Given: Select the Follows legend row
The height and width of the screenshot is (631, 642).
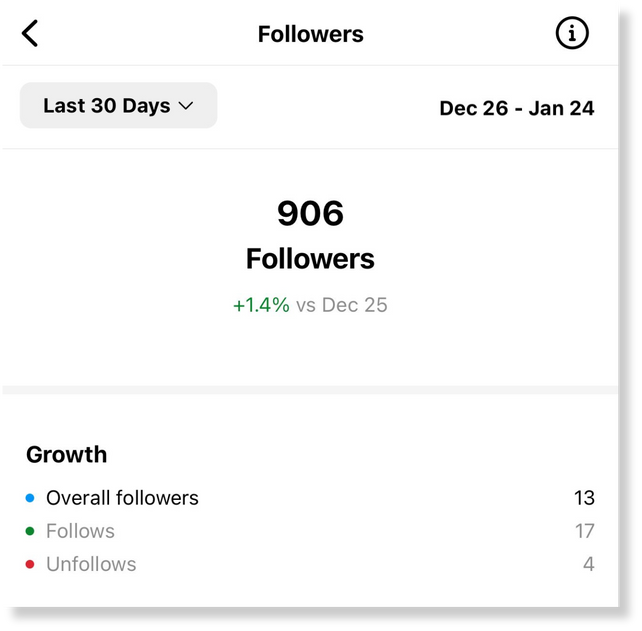Looking at the screenshot, I should 310,531.
